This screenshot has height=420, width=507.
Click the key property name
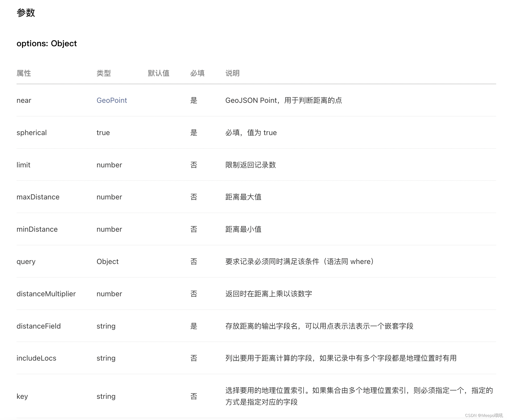pos(22,396)
